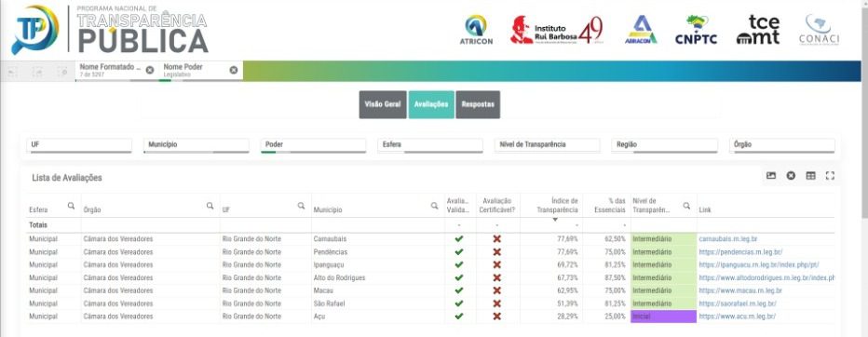Sort by Índice de Transparência column
Image resolution: width=868 pixels, height=337 pixels.
coord(557,206)
